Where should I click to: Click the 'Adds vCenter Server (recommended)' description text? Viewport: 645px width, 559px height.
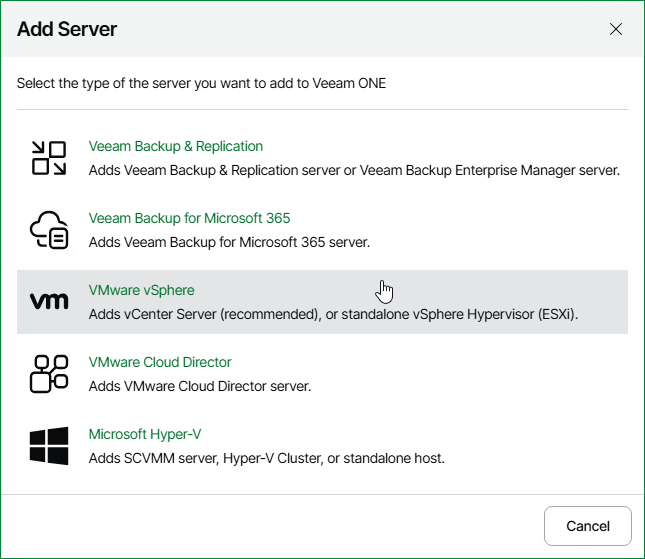(334, 314)
